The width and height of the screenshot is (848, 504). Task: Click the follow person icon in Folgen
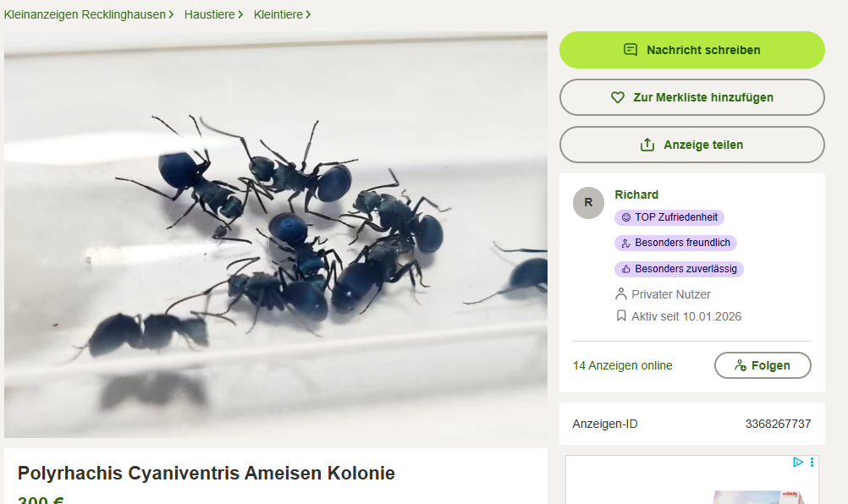741,365
